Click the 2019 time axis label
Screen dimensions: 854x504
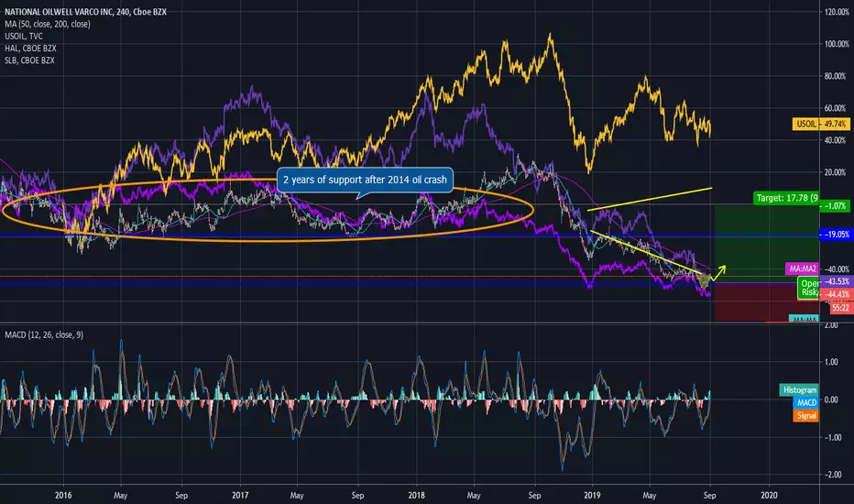[592, 495]
